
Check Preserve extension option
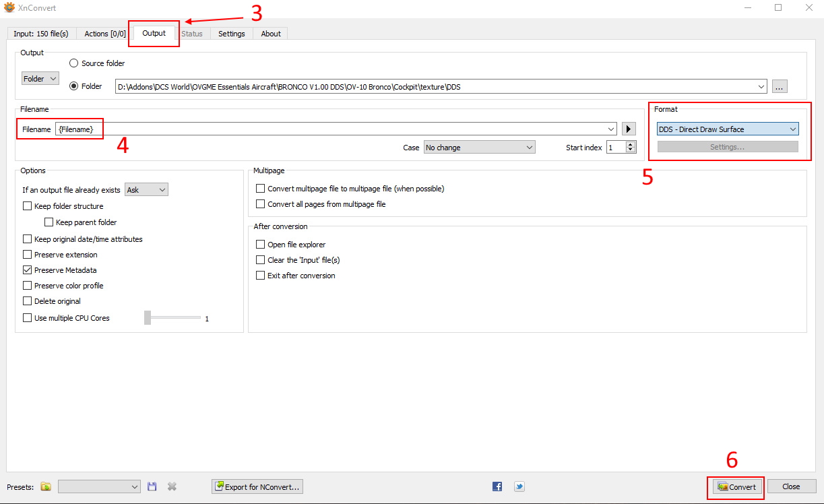(x=28, y=255)
